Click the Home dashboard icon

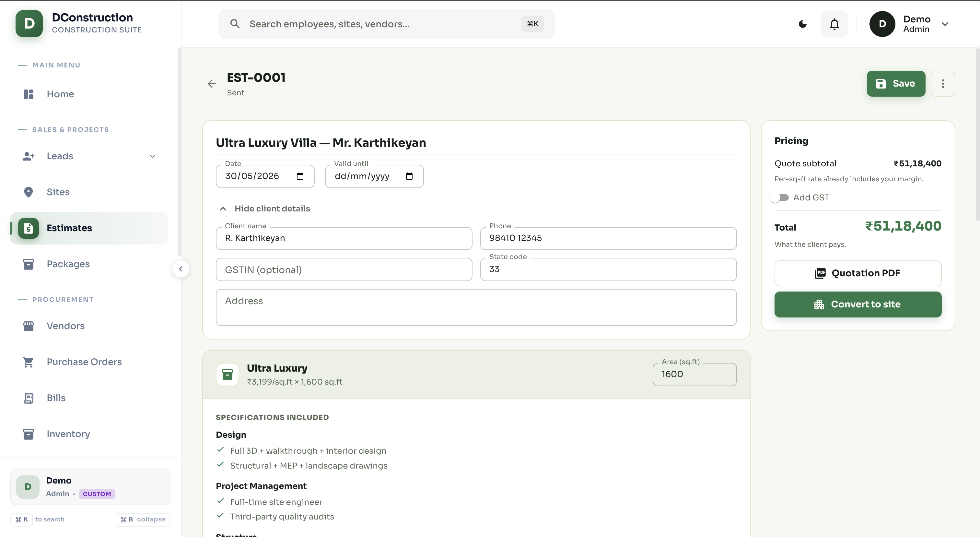tap(29, 94)
